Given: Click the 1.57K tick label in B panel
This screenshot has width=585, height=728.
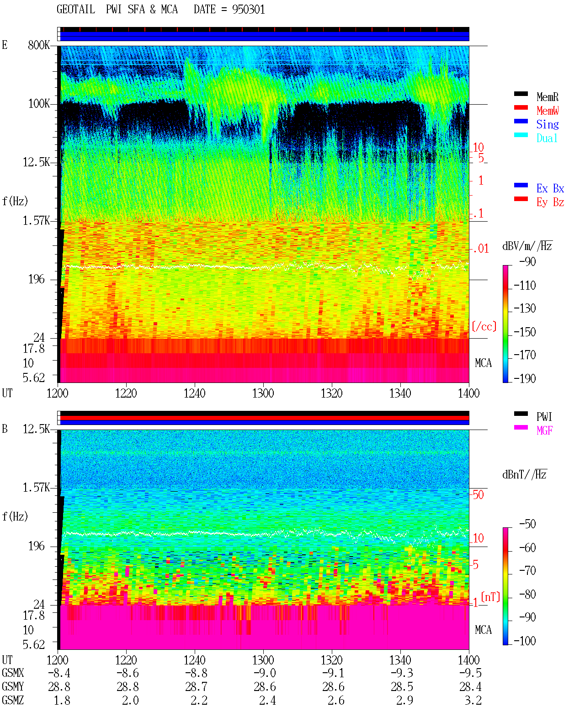Looking at the screenshot, I should [37, 488].
